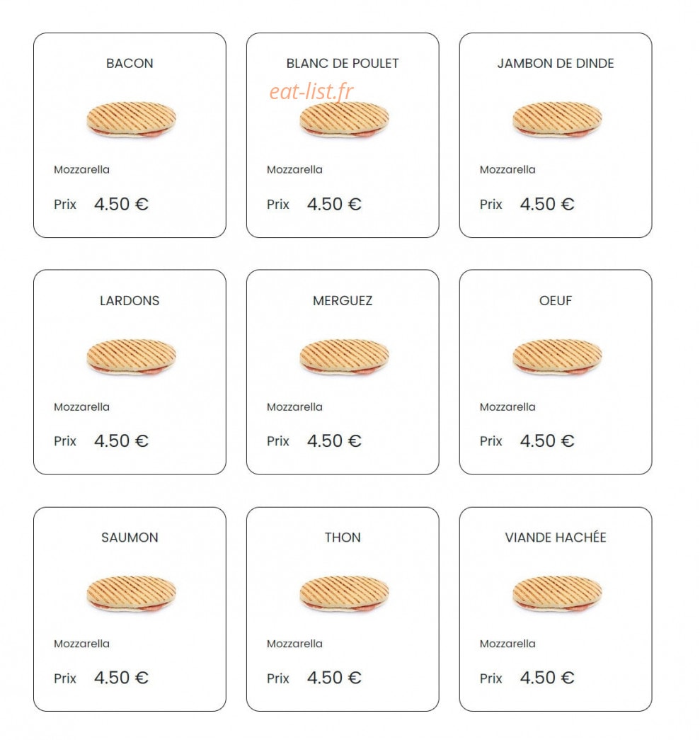Viewport: 700px width, 740px height.
Task: Select the THON card Mozzarella text
Action: (295, 644)
